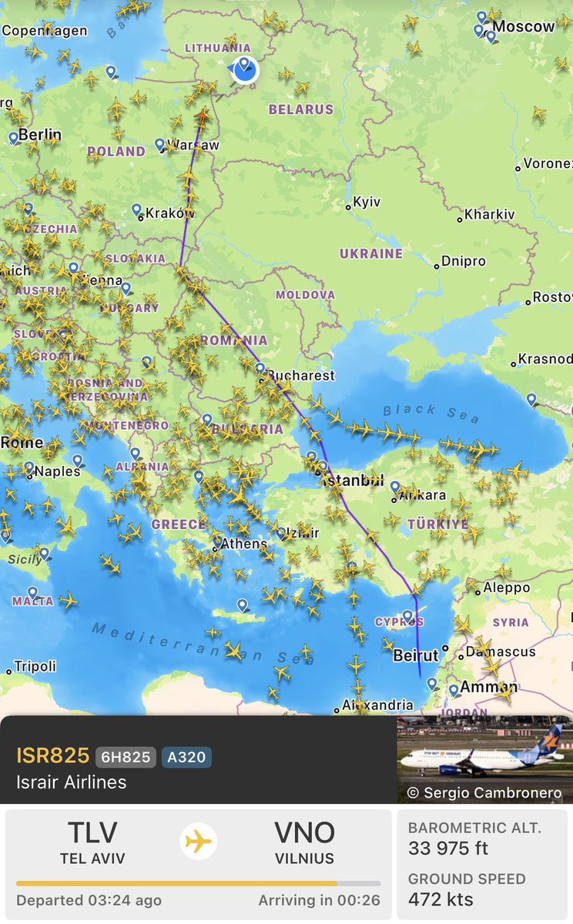This screenshot has height=924, width=573.
Task: Tap the airport pin at Bucharest
Action: [x=260, y=368]
